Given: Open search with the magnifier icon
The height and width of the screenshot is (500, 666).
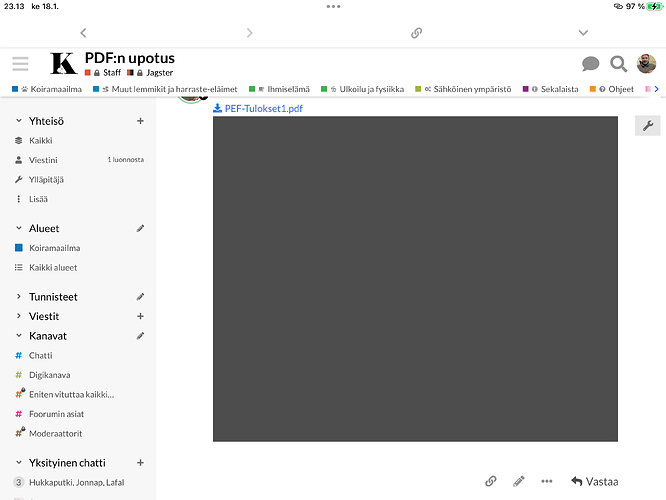Looking at the screenshot, I should click(x=618, y=64).
